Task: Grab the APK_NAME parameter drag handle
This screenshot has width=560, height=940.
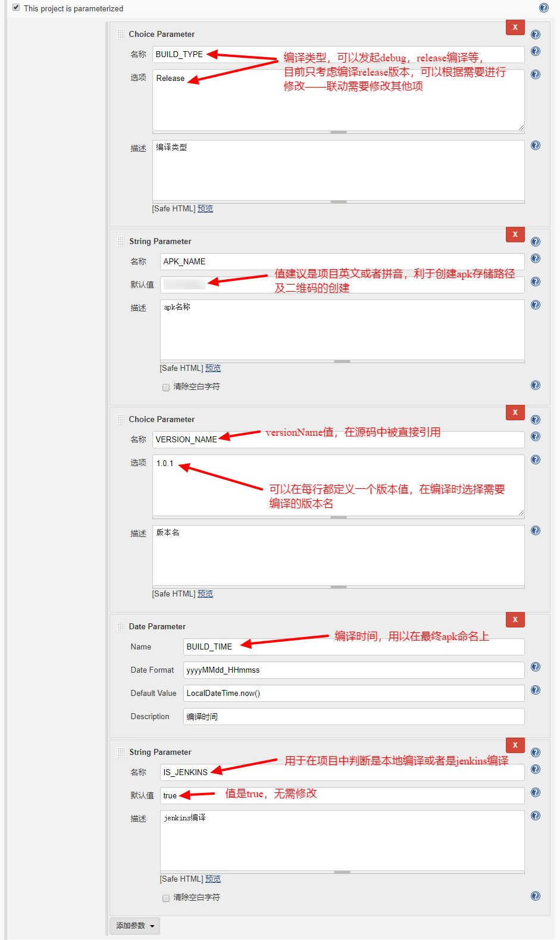Action: (x=121, y=242)
